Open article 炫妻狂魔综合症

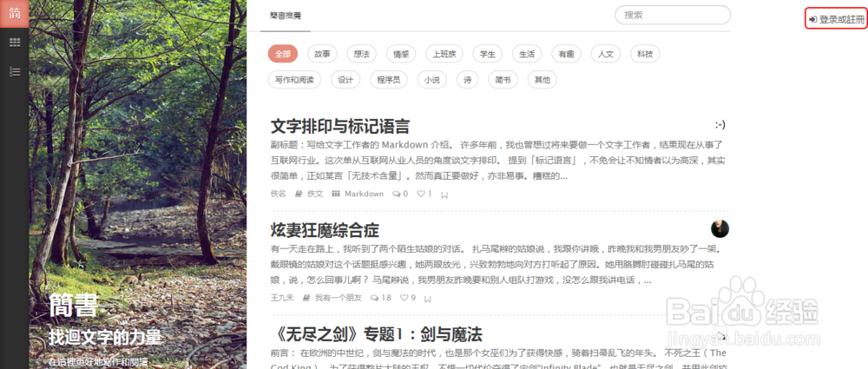click(325, 230)
